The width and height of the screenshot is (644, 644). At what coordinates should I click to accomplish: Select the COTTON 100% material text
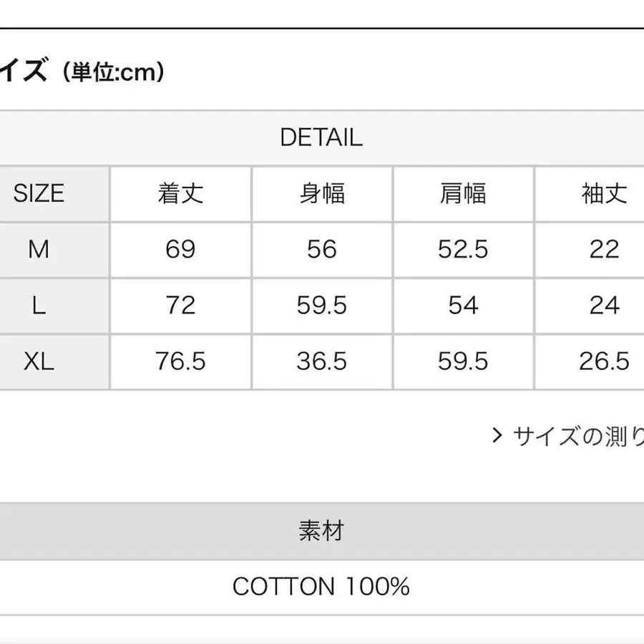pyautogui.click(x=321, y=587)
